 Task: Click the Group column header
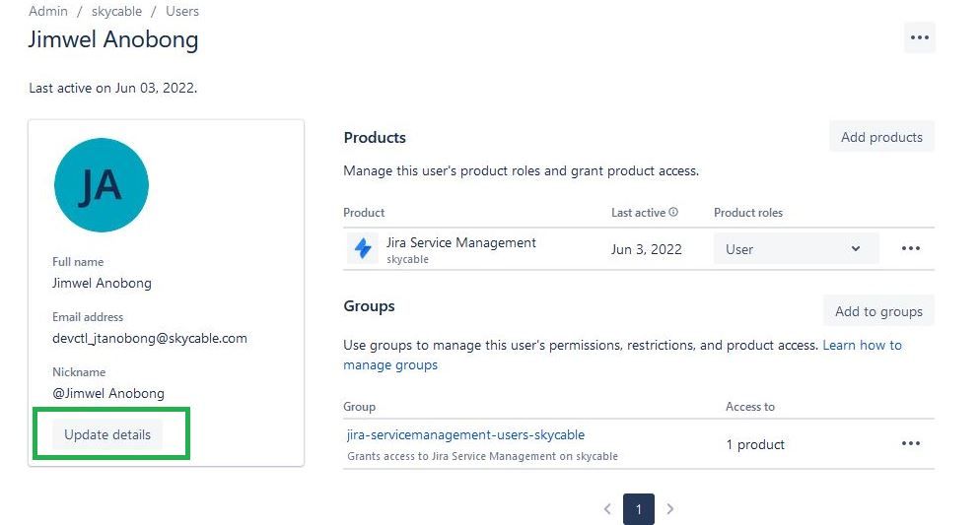pos(360,407)
